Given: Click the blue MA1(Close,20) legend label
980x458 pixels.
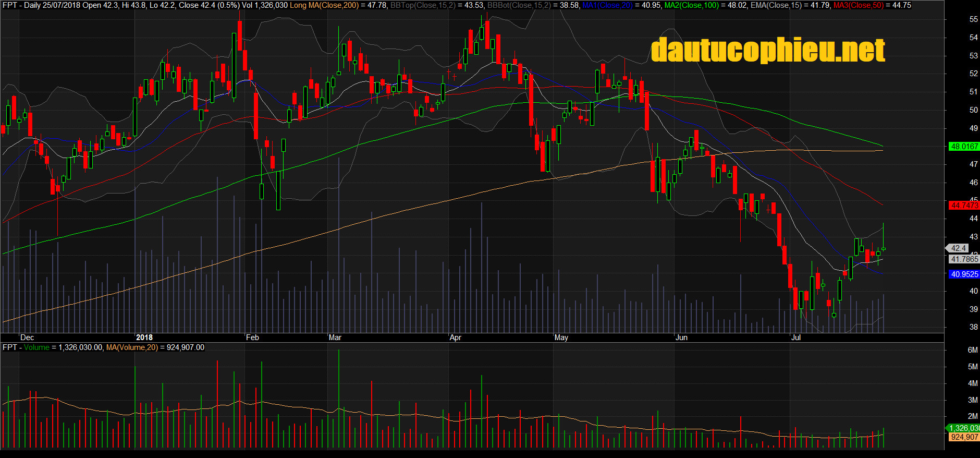Looking at the screenshot, I should pyautogui.click(x=607, y=5).
